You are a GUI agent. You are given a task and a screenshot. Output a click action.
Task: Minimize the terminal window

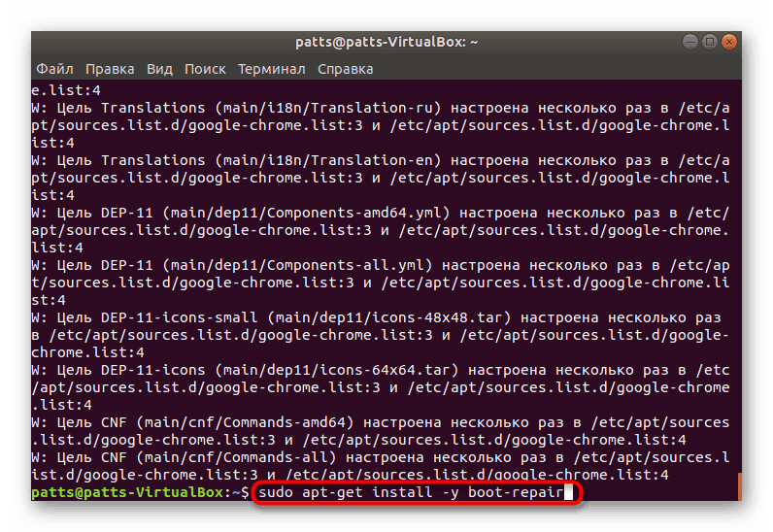tap(690, 42)
